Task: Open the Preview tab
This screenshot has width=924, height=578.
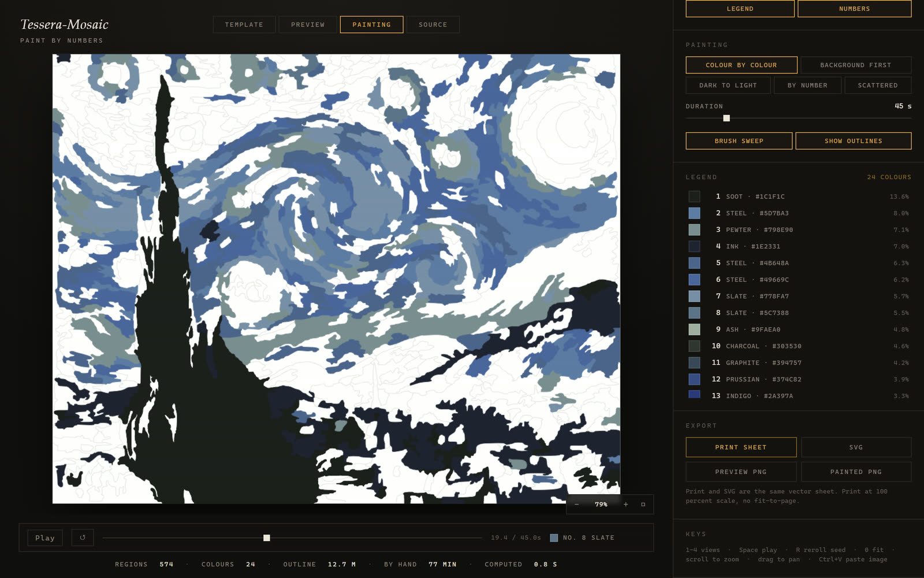Action: [308, 24]
